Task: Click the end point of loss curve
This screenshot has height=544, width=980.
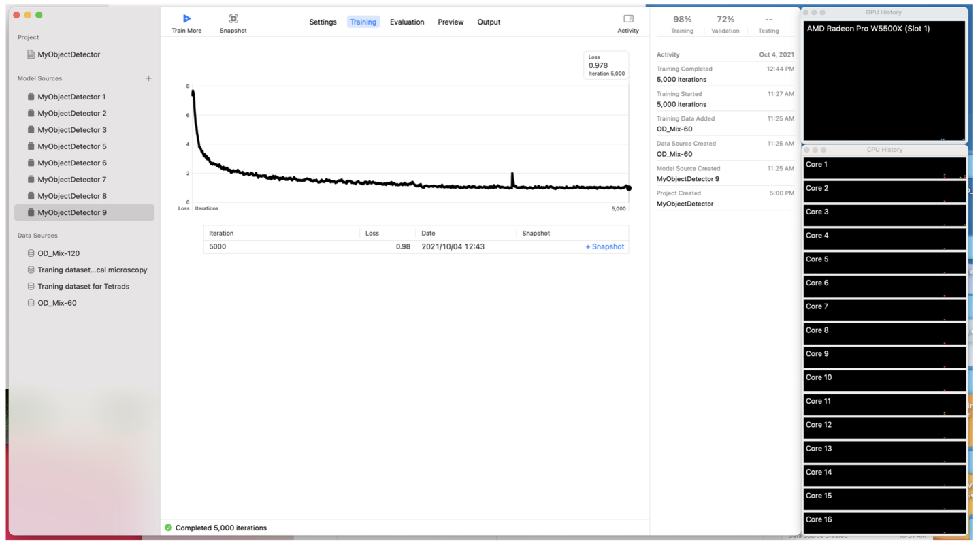Action: click(628, 188)
